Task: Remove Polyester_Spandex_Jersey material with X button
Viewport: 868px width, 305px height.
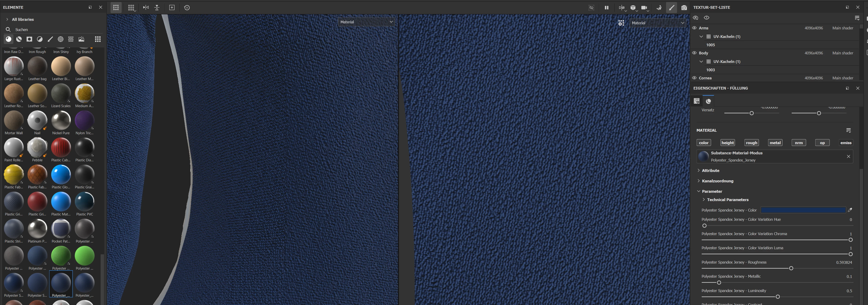Action: coord(848,156)
